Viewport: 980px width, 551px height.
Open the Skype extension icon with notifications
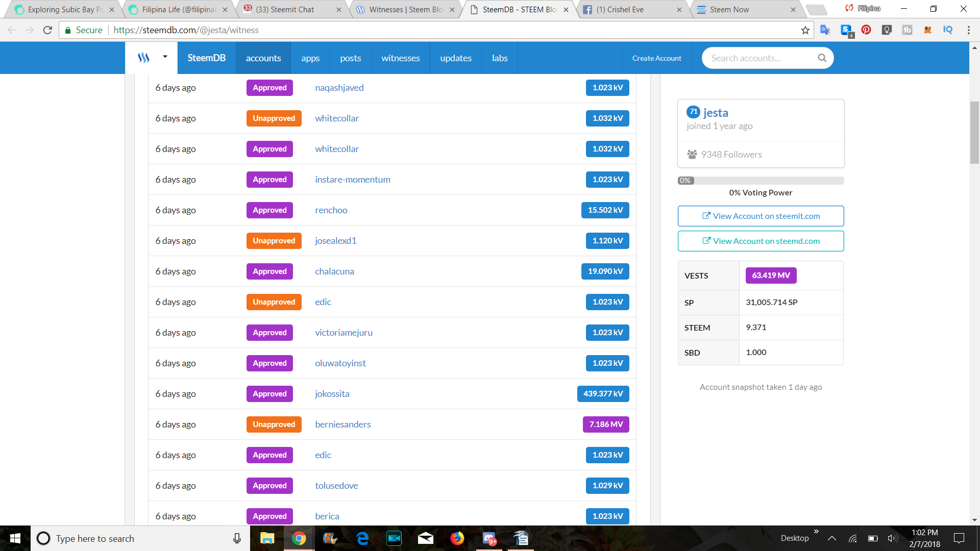(846, 30)
